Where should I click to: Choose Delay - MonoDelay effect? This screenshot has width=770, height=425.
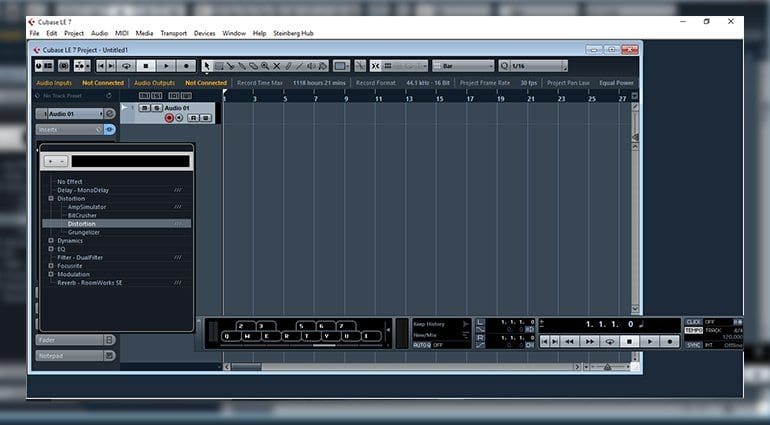click(x=83, y=190)
